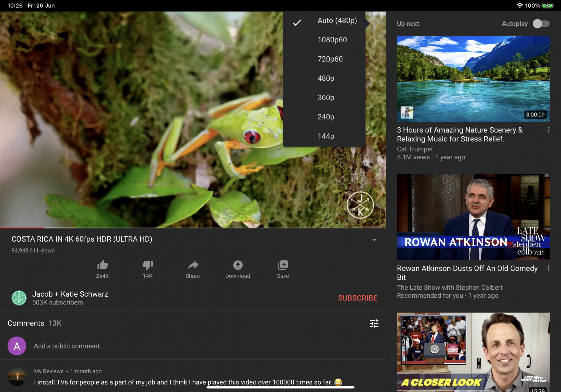Like the video with thumbs up icon
The width and height of the screenshot is (561, 392).
coord(102,265)
